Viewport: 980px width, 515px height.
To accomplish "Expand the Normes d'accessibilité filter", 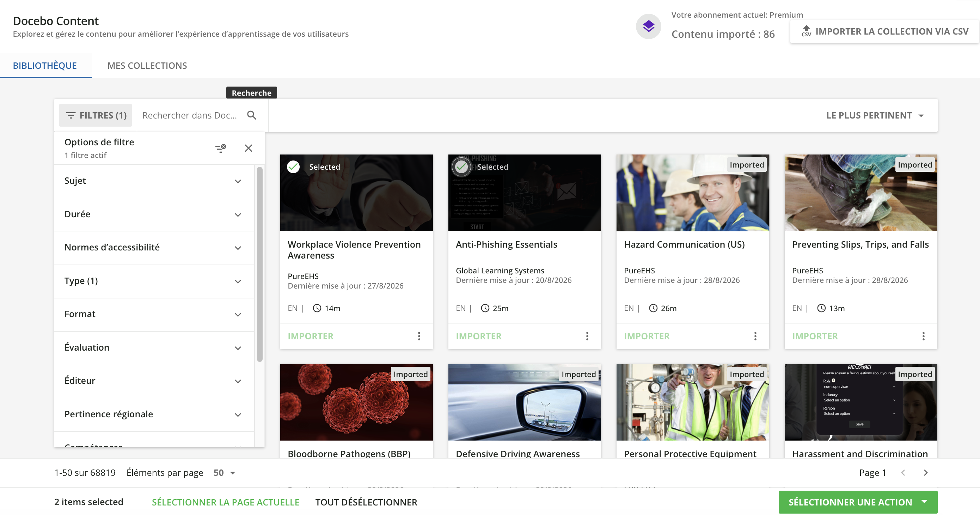I will pos(154,248).
